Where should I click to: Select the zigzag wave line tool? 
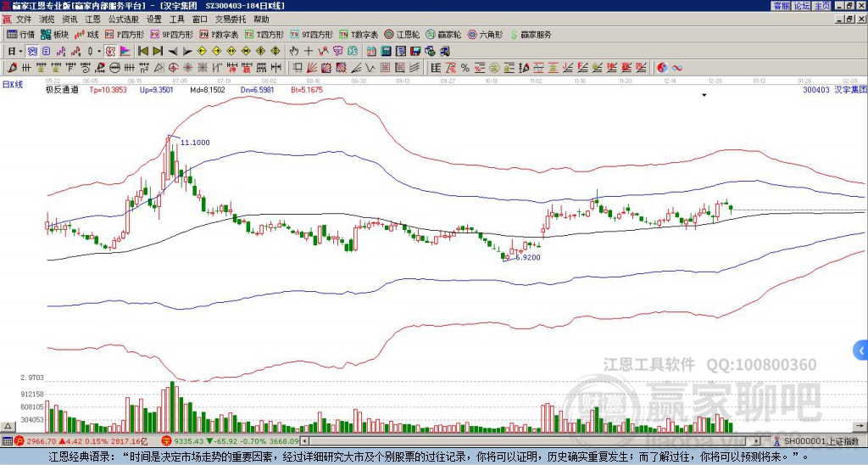coord(370,68)
